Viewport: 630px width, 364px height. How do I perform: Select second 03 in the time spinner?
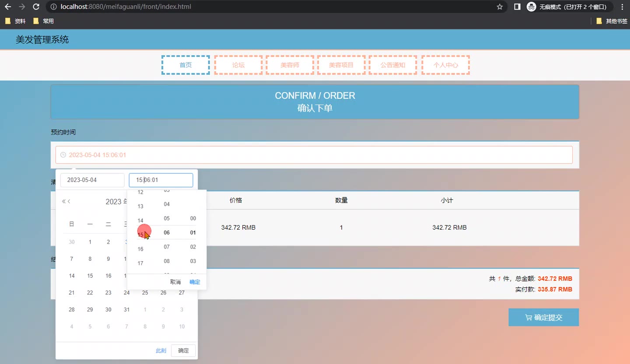click(193, 261)
